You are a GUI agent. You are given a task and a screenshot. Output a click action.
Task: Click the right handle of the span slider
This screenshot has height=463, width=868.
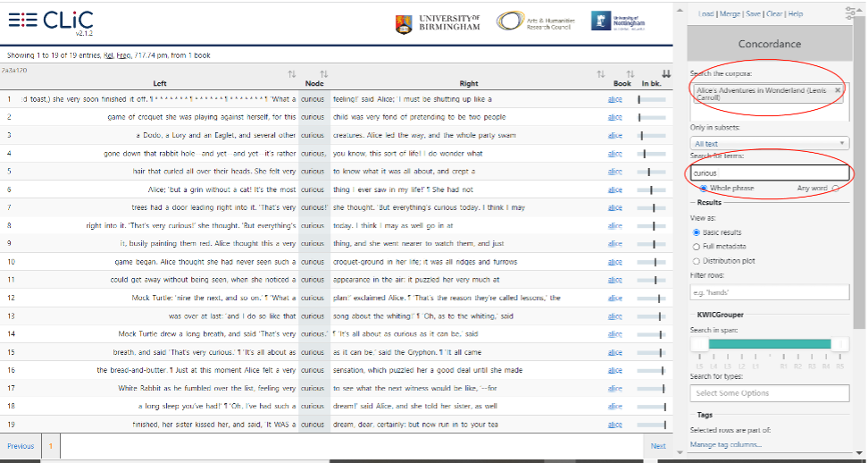pos(839,344)
